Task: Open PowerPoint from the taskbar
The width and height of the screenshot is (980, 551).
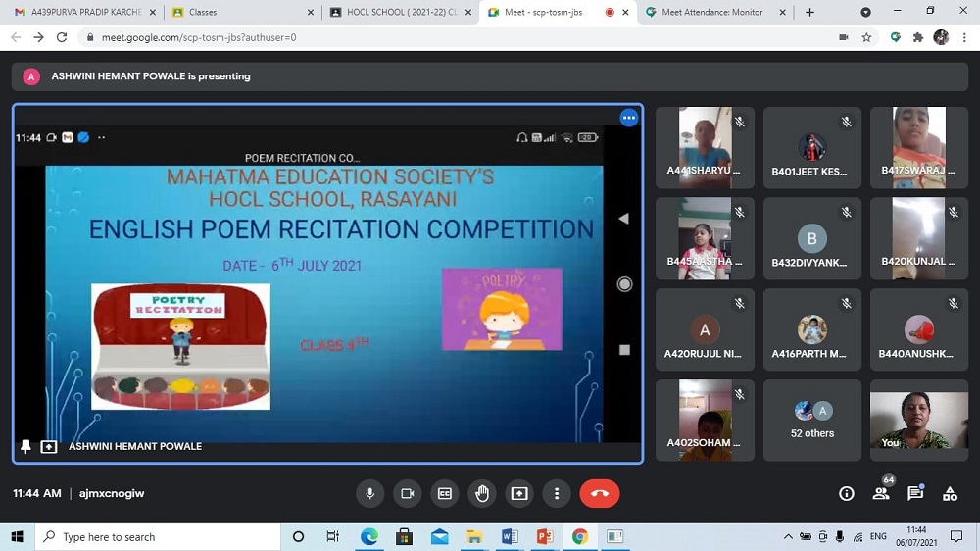Action: point(545,536)
